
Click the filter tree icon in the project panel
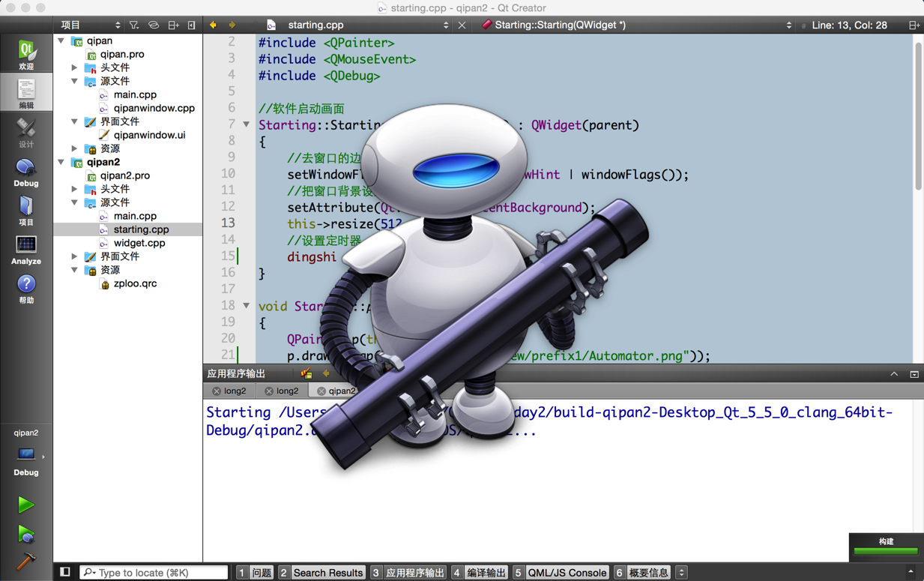tap(134, 25)
